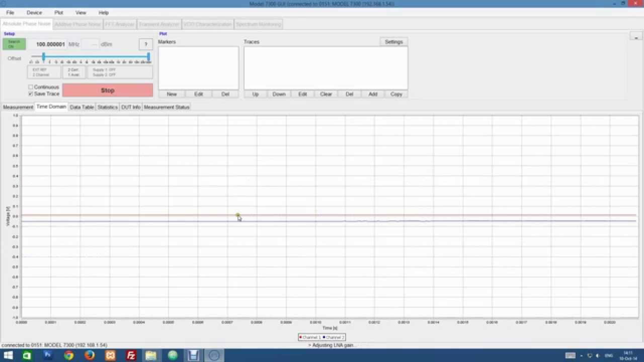Select the Spectrum Monitoring mode tab
The width and height of the screenshot is (644, 362).
tap(259, 24)
